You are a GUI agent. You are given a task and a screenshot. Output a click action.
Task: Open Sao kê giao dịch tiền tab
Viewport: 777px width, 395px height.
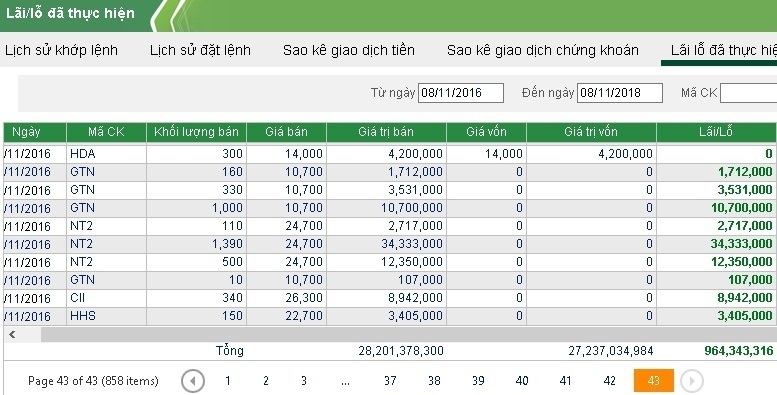point(349,50)
